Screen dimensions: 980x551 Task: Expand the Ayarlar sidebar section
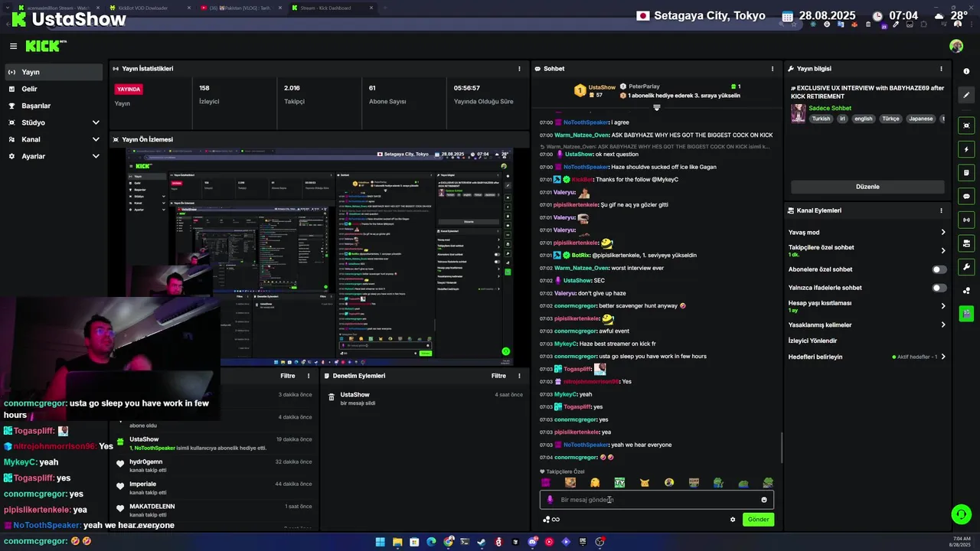tap(96, 156)
